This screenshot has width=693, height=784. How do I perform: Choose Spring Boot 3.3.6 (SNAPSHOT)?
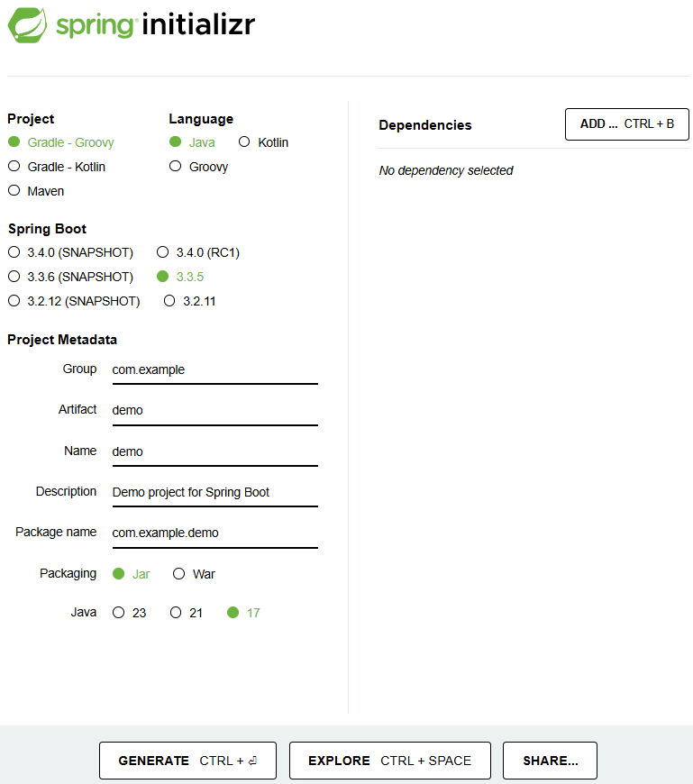click(x=70, y=277)
